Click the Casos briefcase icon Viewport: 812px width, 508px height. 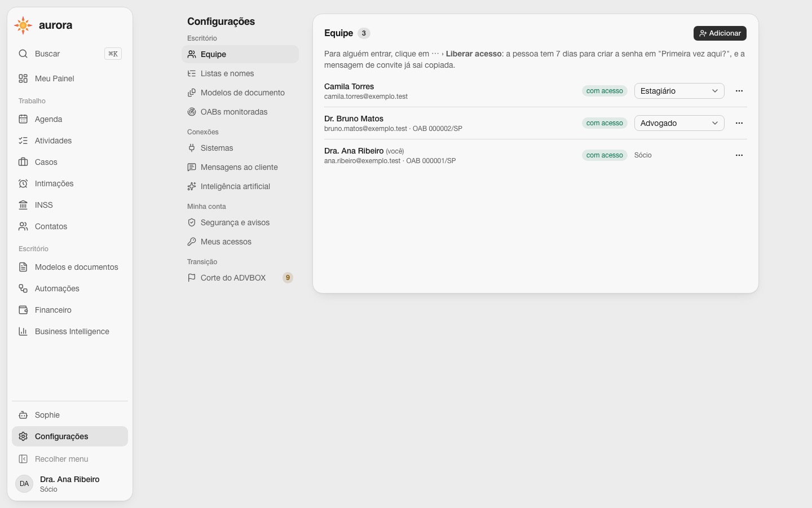(23, 162)
